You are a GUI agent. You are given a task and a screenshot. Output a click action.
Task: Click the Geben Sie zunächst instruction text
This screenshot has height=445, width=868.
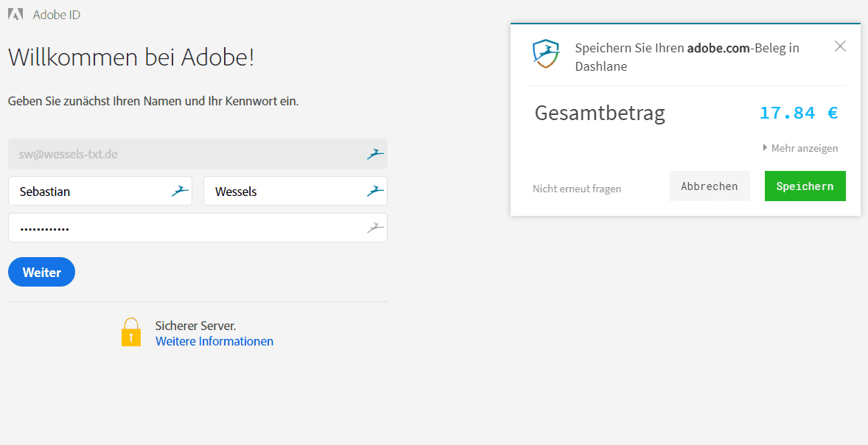[x=153, y=102]
